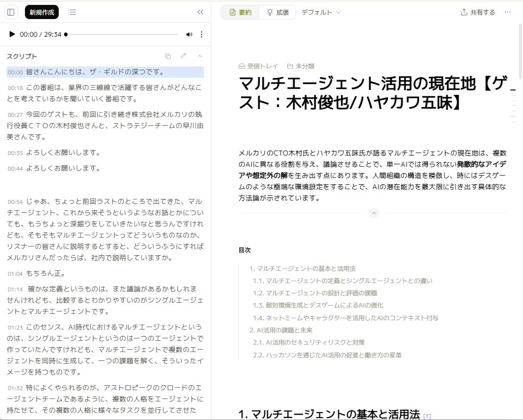
Task: Jump to transcript timestamp 01:23
Action: click(x=15, y=328)
